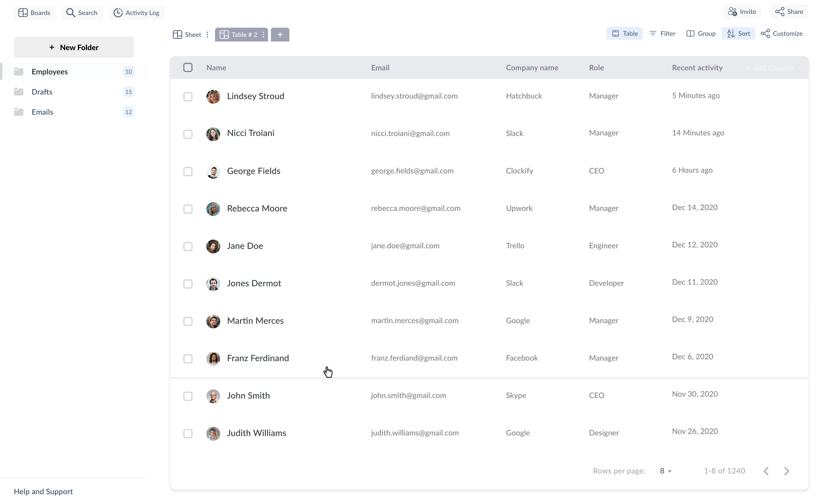This screenshot has width=830, height=504.
Task: Open the Help and Support link
Action: point(43,491)
